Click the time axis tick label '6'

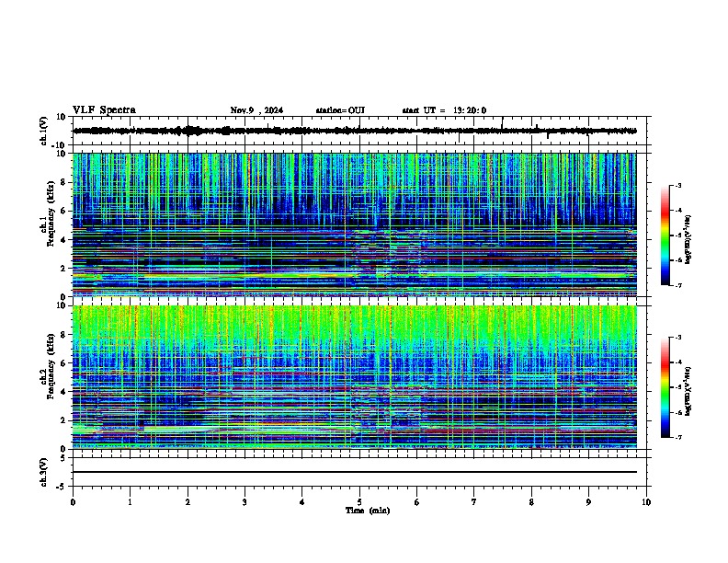[x=416, y=502]
